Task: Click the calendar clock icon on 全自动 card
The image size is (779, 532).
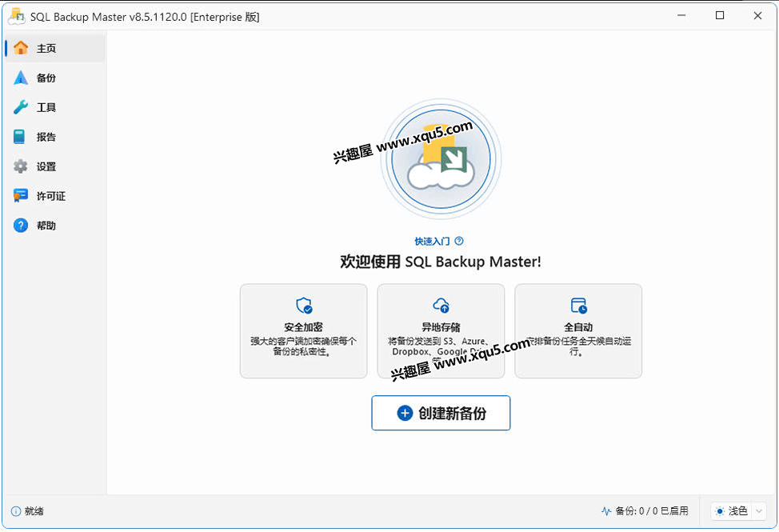Action: pos(579,306)
